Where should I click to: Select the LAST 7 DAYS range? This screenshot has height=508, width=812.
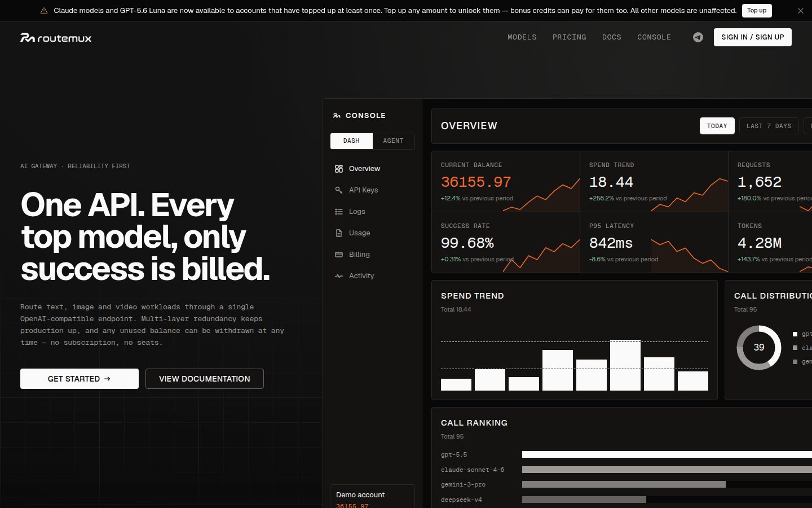769,126
